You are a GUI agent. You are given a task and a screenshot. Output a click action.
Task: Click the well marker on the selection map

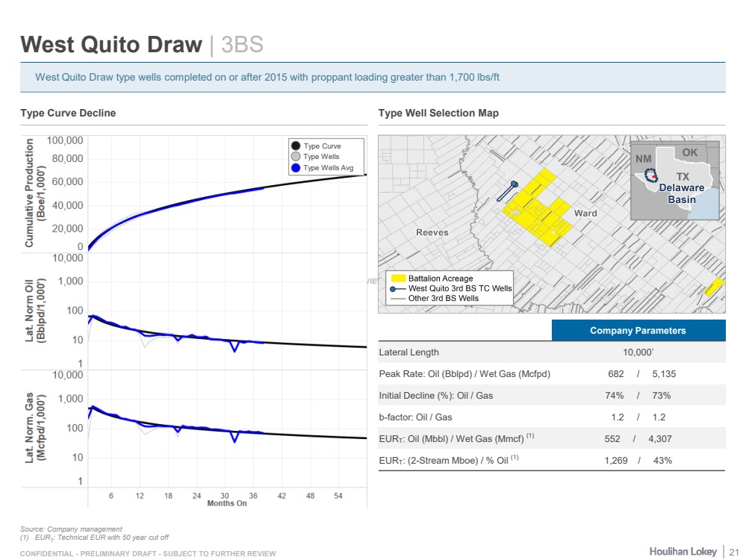pyautogui.click(x=514, y=184)
